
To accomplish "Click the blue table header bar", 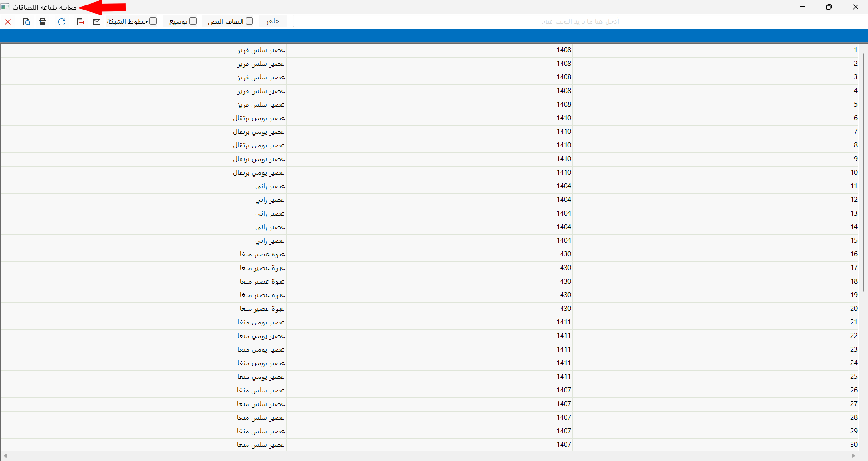I will point(431,35).
